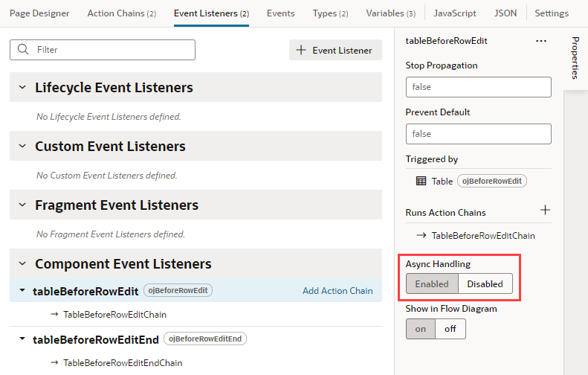
Task: Go to the Types tab
Action: (330, 13)
